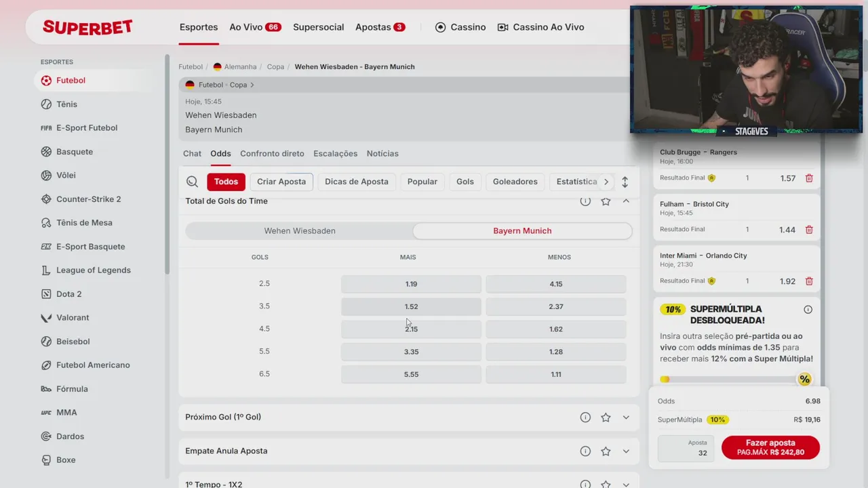This screenshot has width=868, height=488.
Task: Switch to Notícias tab
Action: click(382, 154)
